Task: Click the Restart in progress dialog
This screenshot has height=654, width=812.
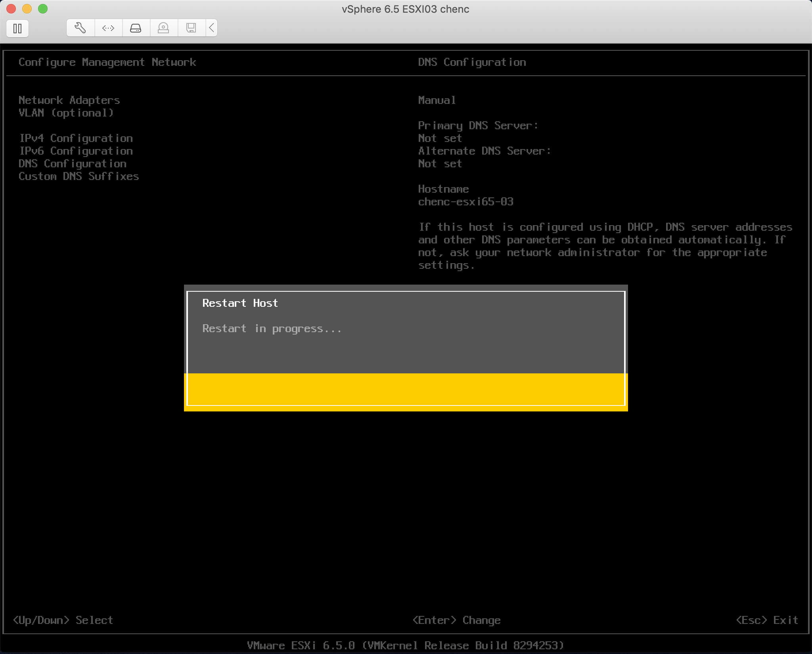Action: (405, 348)
